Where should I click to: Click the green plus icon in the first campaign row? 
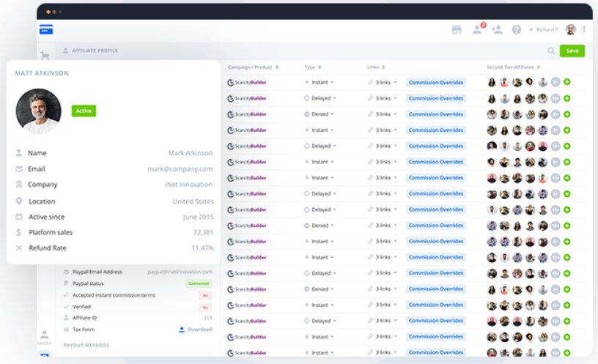click(567, 82)
